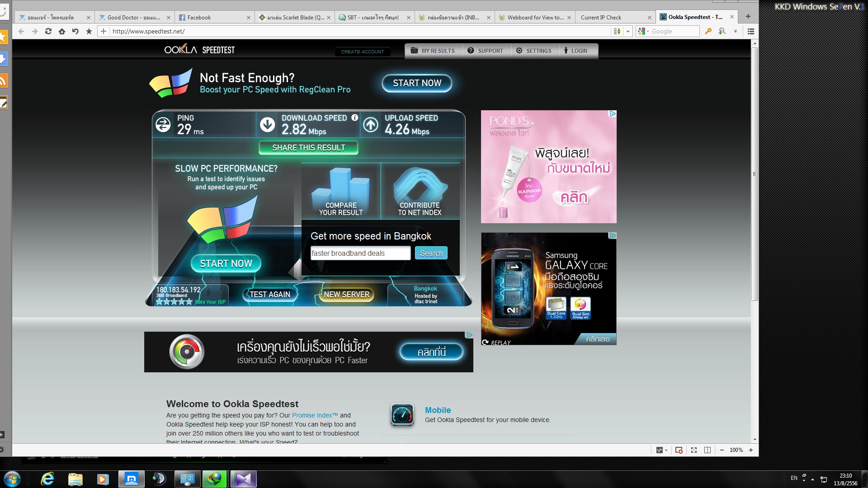Click the fullscreen icon in status bar
This screenshot has height=488, width=868.
point(694,450)
